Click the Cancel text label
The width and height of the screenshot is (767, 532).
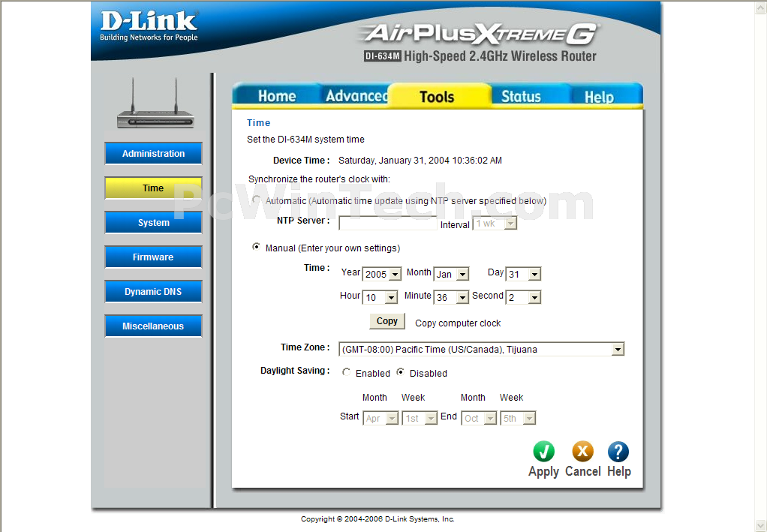583,471
